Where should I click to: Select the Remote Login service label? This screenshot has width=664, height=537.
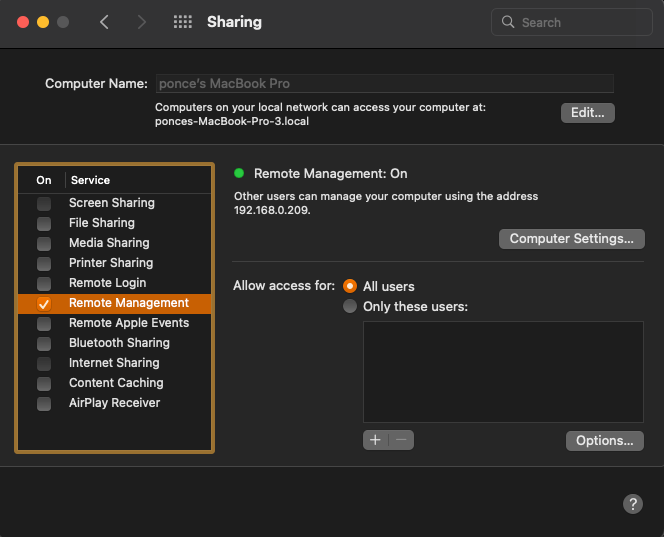[x=108, y=282]
